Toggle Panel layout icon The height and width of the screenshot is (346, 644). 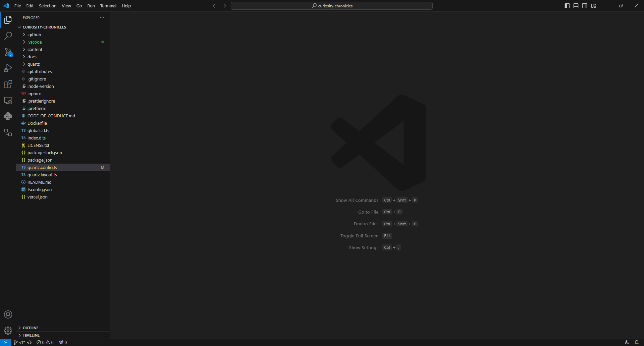pos(576,6)
